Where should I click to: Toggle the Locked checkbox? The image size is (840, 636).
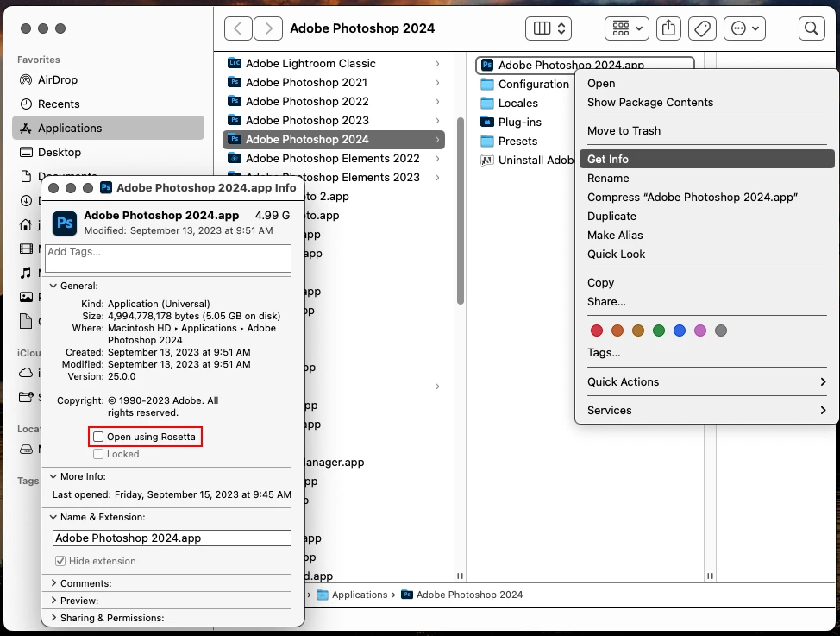click(98, 454)
